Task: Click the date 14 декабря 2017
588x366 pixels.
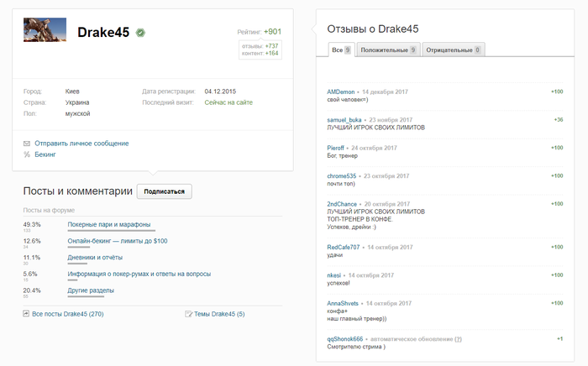Action: [385, 91]
